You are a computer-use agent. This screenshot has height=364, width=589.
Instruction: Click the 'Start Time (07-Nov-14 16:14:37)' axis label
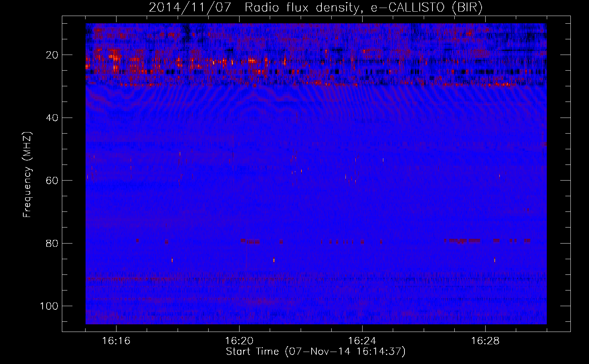click(316, 352)
